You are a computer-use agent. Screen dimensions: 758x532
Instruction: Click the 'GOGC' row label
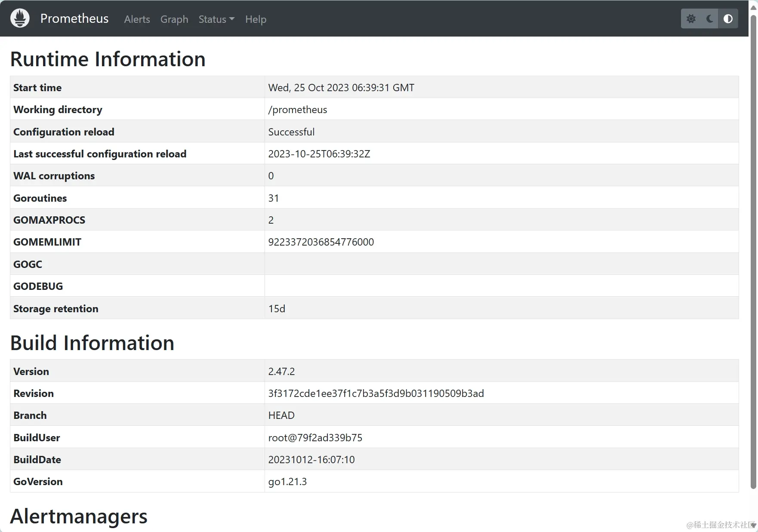pos(28,264)
